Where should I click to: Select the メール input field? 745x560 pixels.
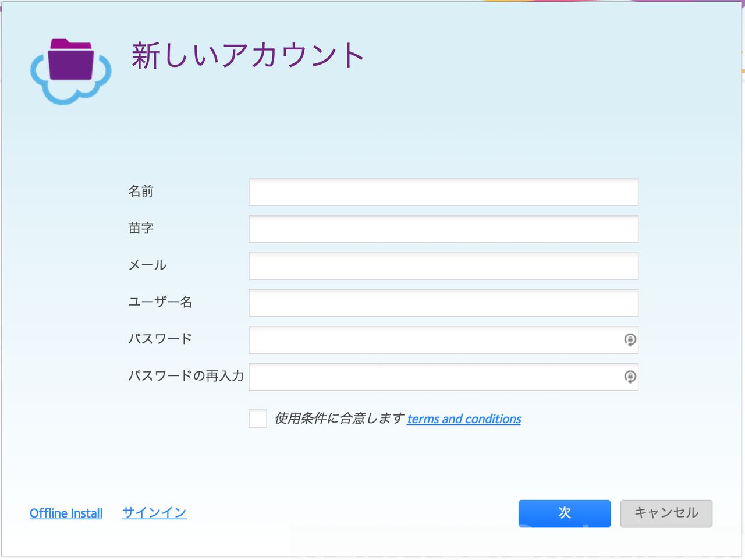pos(444,266)
